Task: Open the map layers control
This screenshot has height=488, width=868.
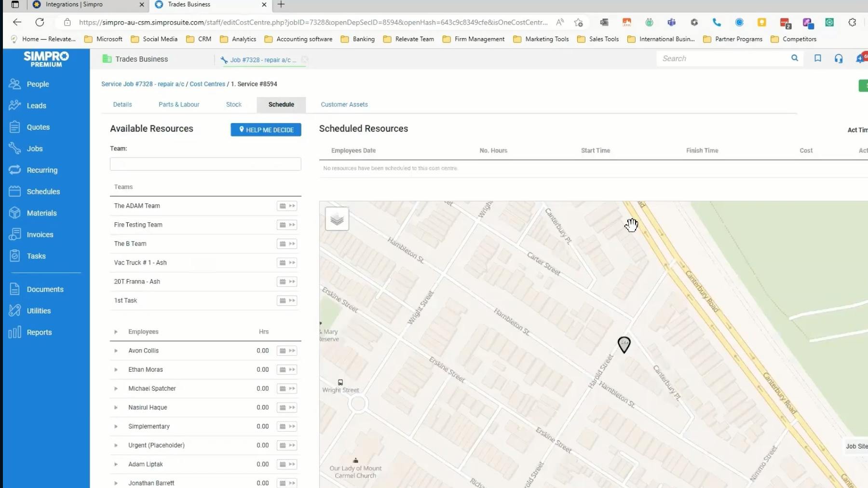Action: click(337, 219)
